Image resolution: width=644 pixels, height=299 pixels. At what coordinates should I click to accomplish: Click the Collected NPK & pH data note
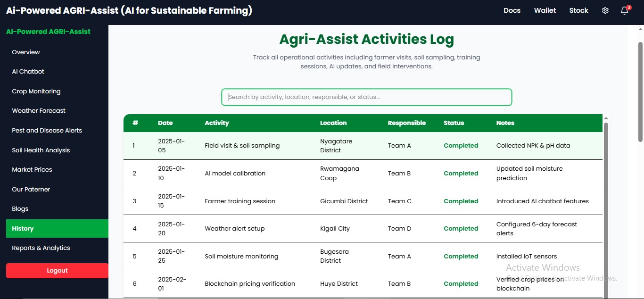(533, 146)
